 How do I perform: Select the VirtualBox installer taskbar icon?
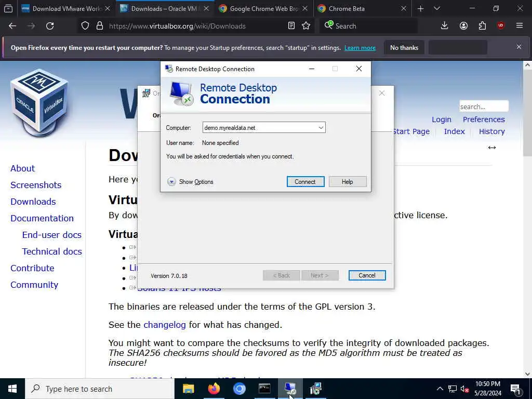315,389
